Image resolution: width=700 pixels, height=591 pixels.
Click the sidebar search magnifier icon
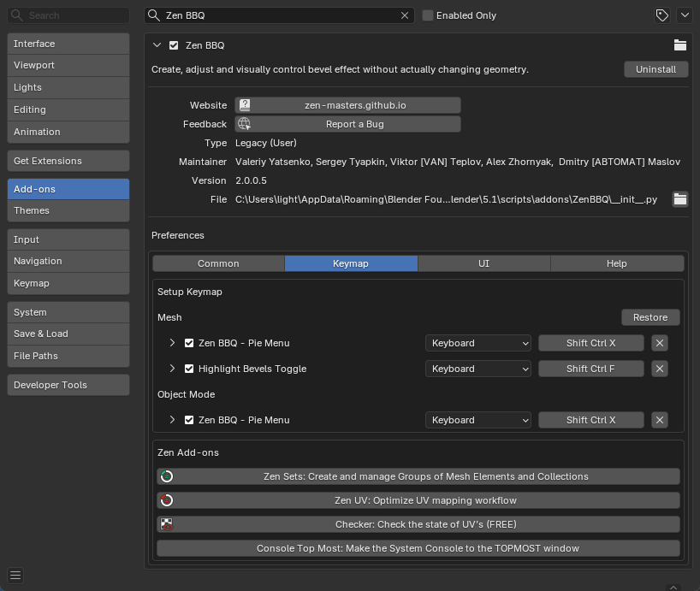[x=17, y=15]
